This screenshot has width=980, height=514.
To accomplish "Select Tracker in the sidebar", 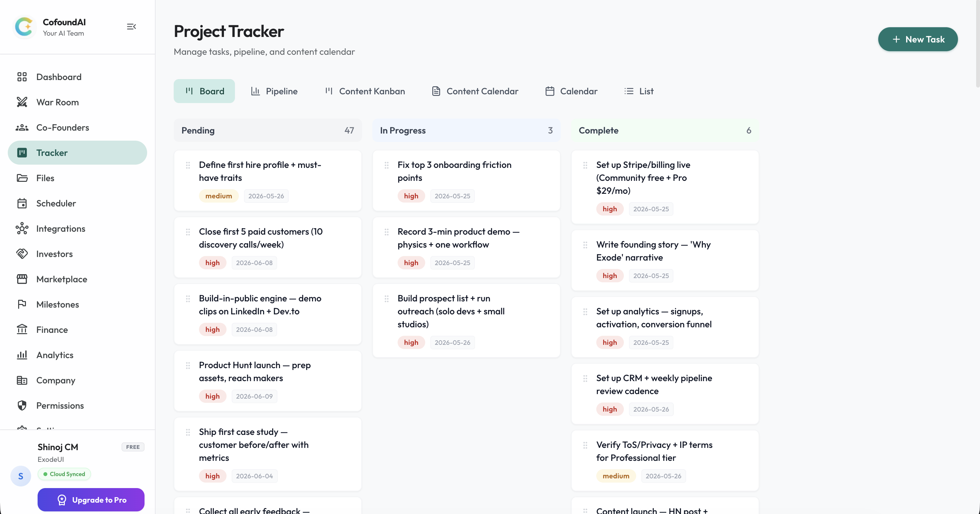I will (77, 153).
